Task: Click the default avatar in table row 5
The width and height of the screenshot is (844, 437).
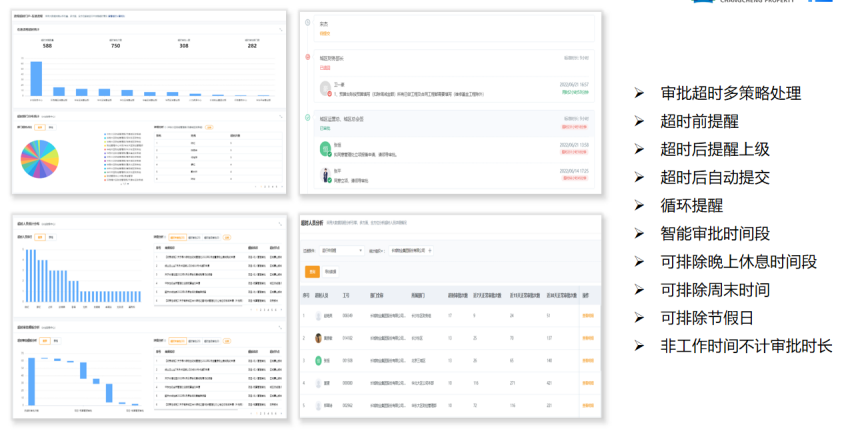Action: pos(318,406)
